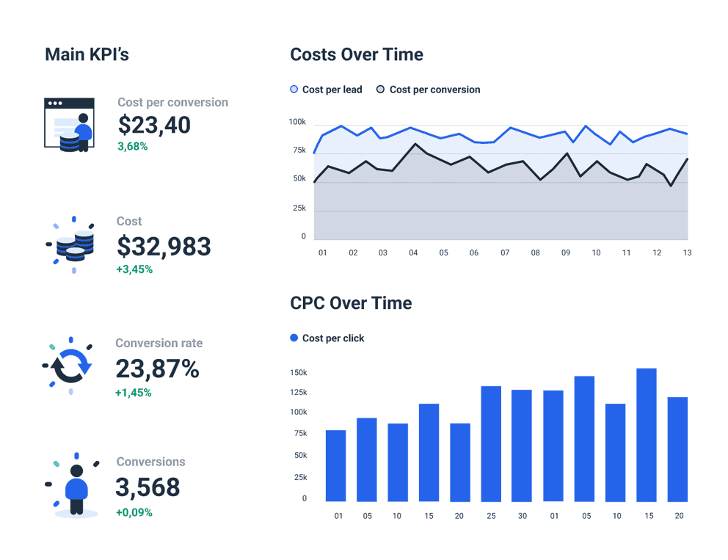The width and height of the screenshot is (728, 560).
Task: Click the Cost per lead legend circle
Action: 295,89
